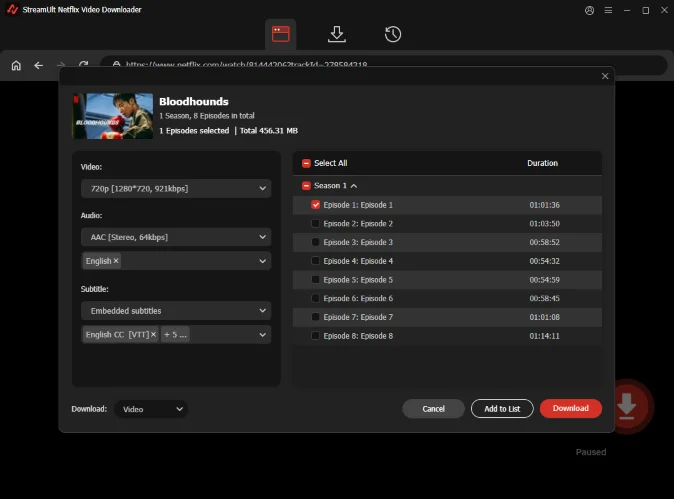Navigate back in the browser

point(39,65)
